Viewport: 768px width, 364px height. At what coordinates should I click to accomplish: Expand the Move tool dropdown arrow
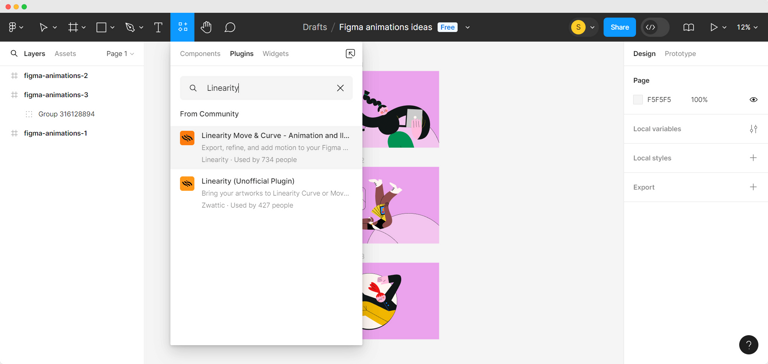[x=55, y=28]
